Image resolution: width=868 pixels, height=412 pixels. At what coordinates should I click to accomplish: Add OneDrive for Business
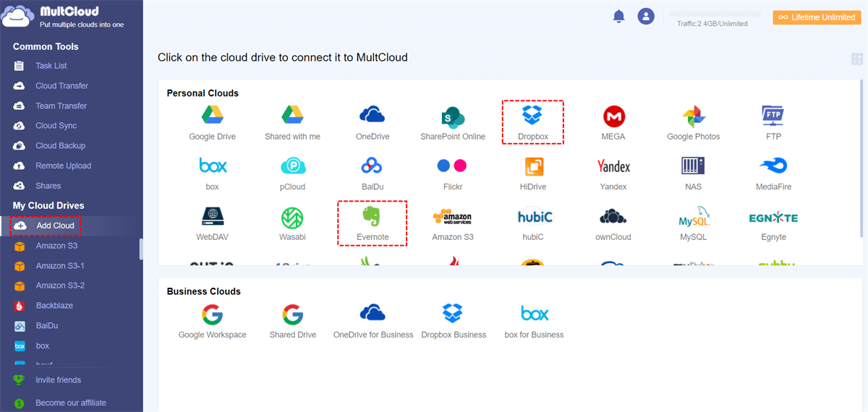pos(373,321)
